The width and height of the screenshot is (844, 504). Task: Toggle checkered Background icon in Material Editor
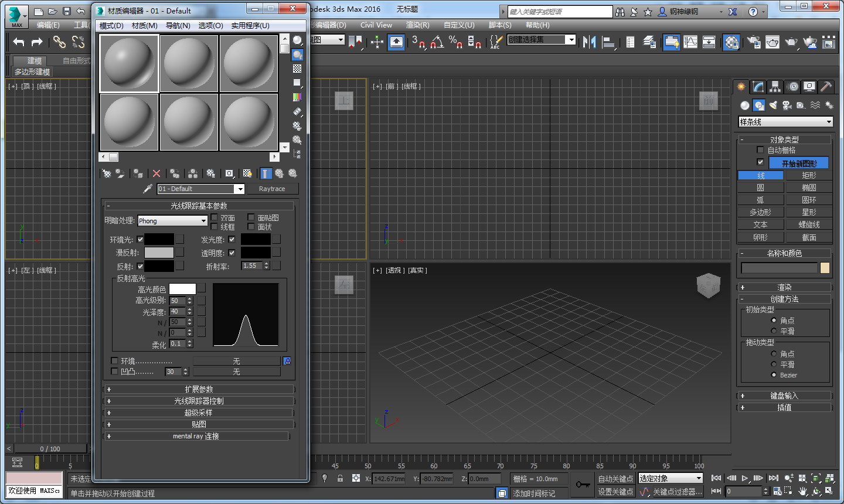tap(298, 69)
